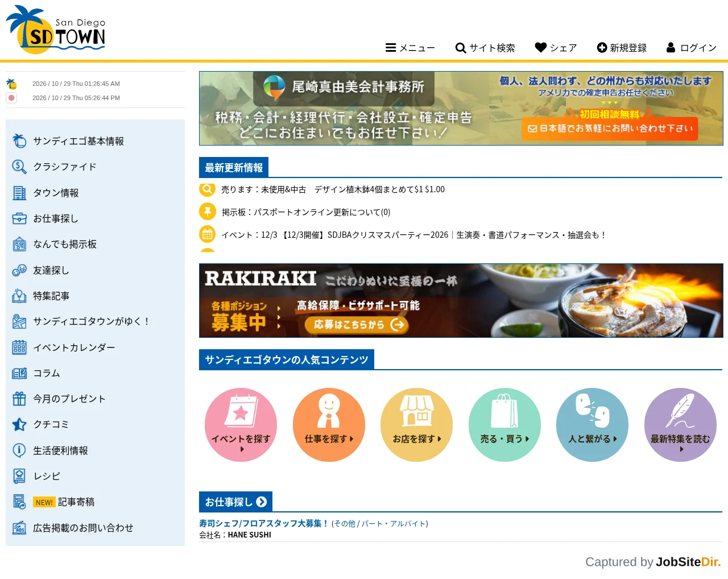728x579 pixels.
Task: Click the briefcase icon for お仕事探し
Action: [x=19, y=218]
